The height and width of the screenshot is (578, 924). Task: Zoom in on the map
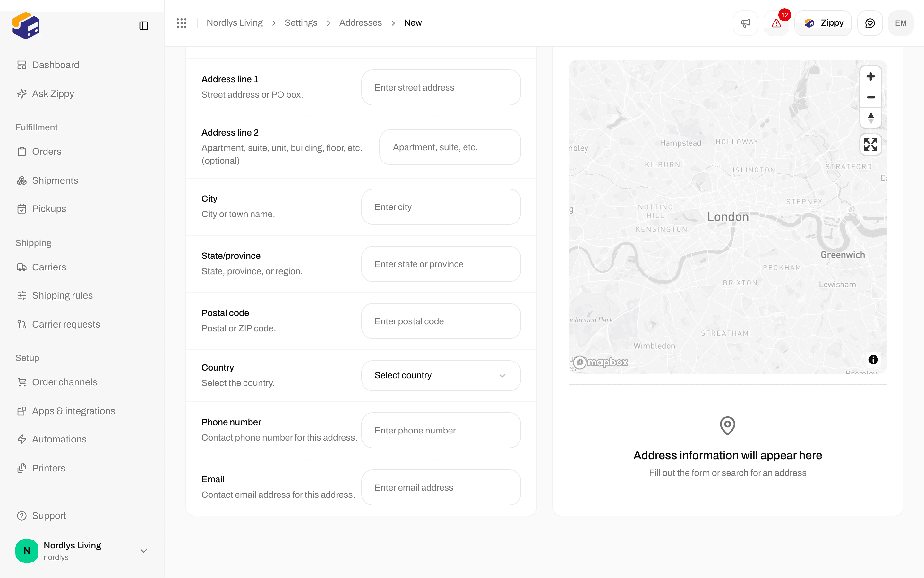click(870, 76)
